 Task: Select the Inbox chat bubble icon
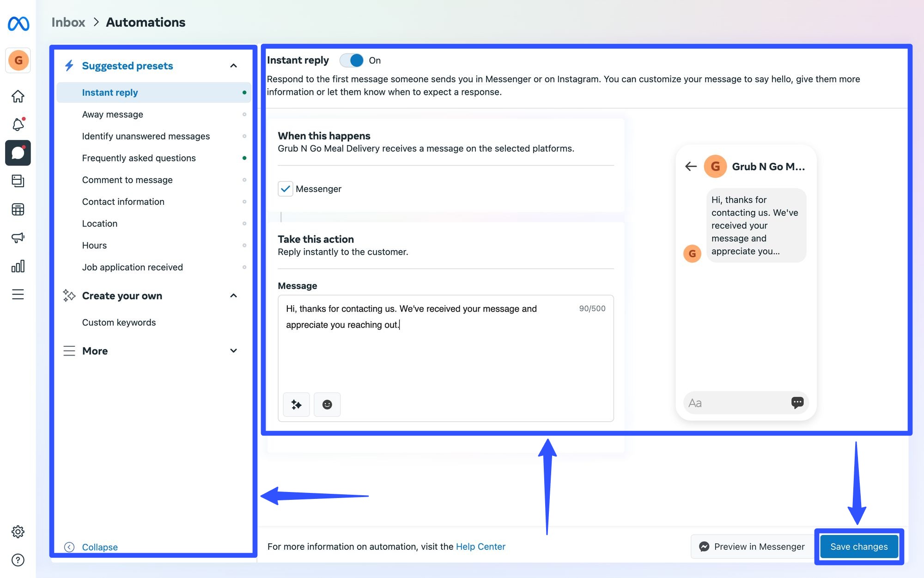(18, 153)
